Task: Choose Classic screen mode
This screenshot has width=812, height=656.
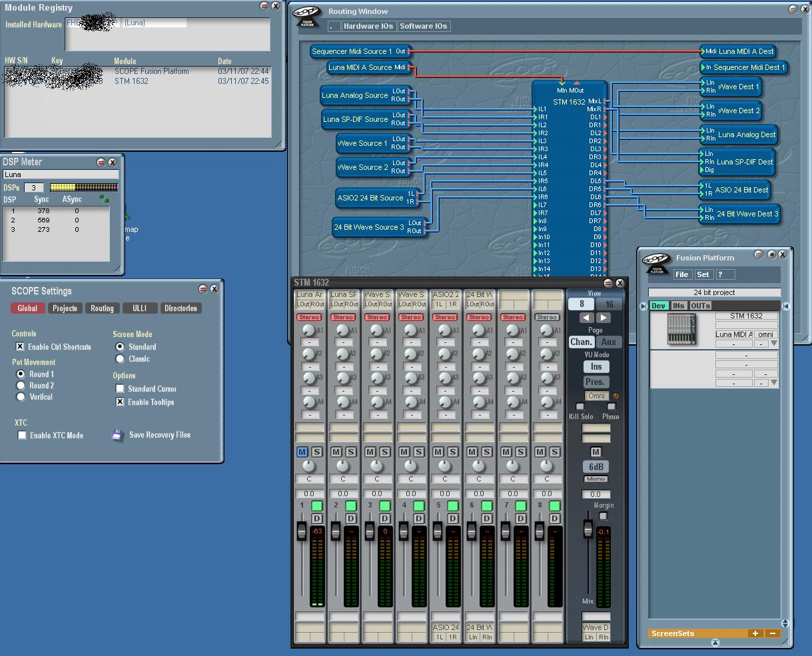Action: click(120, 359)
